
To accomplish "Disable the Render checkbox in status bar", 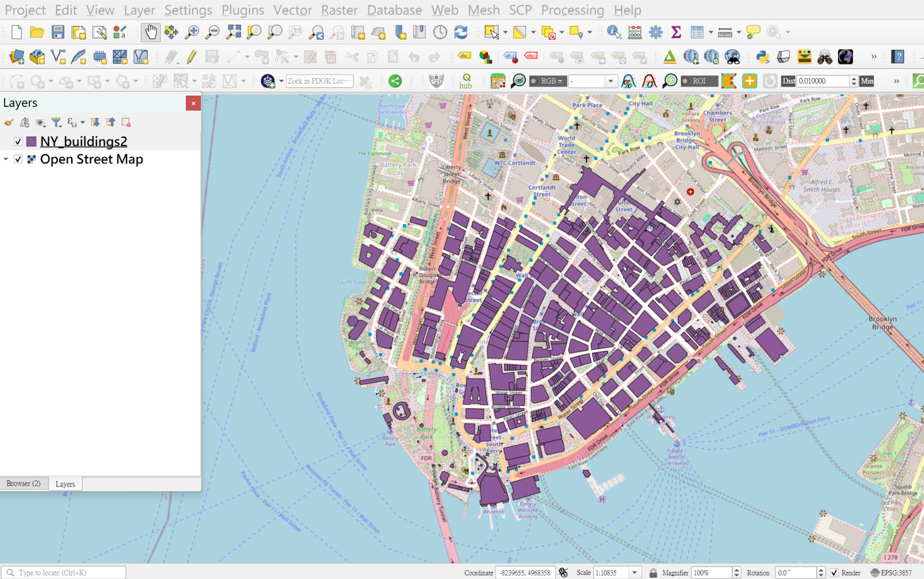I will (x=834, y=572).
